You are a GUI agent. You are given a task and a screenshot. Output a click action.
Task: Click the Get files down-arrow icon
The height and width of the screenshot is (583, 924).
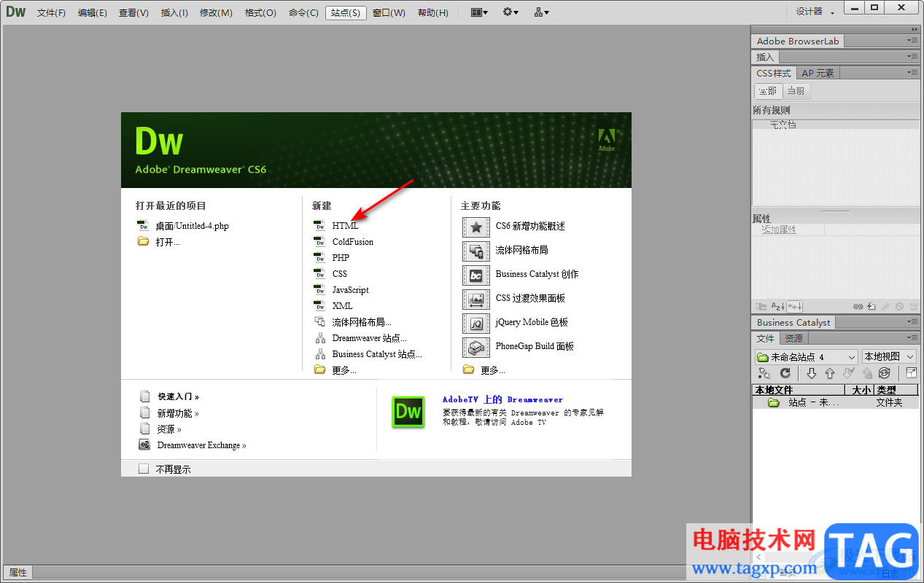click(811, 373)
